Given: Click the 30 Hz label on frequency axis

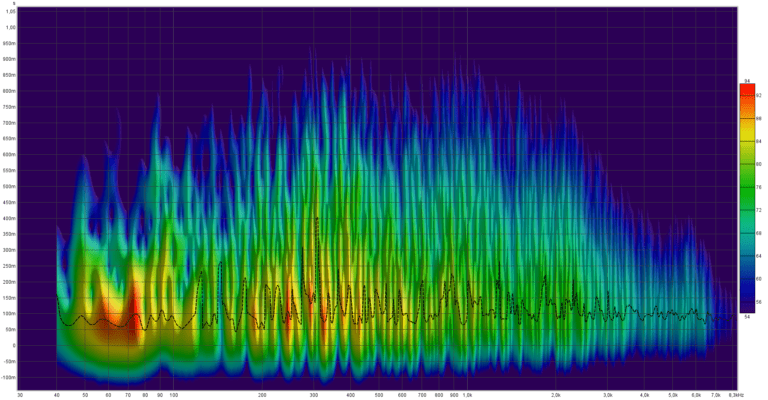Looking at the screenshot, I should click(20, 395).
